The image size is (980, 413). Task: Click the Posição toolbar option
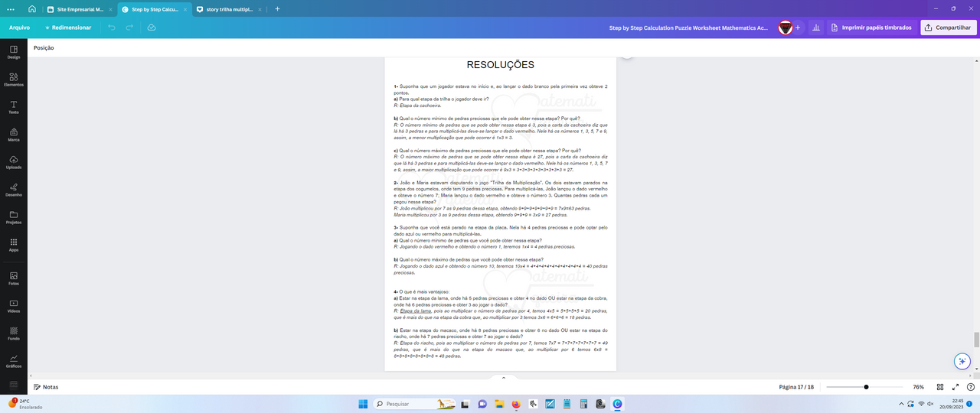tap(44, 48)
